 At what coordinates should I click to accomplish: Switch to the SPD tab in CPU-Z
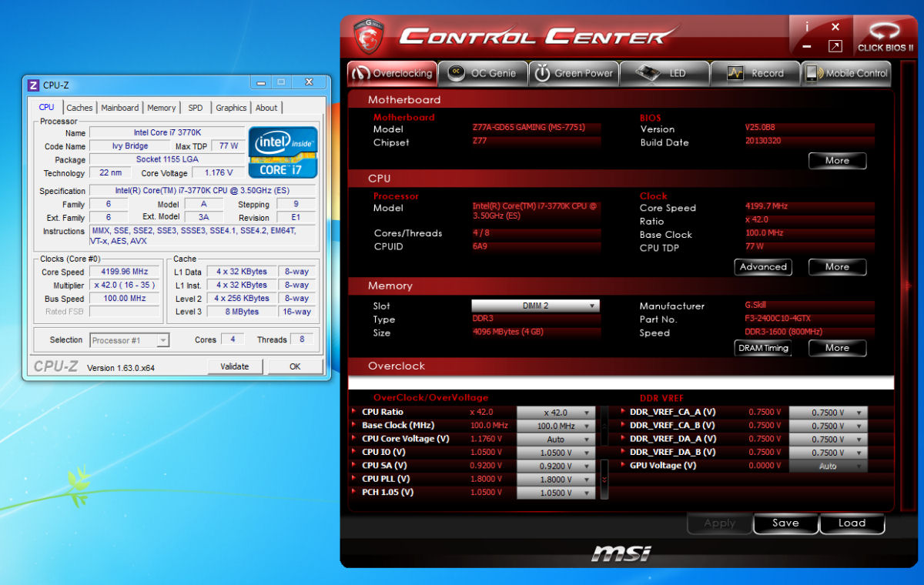[196, 109]
